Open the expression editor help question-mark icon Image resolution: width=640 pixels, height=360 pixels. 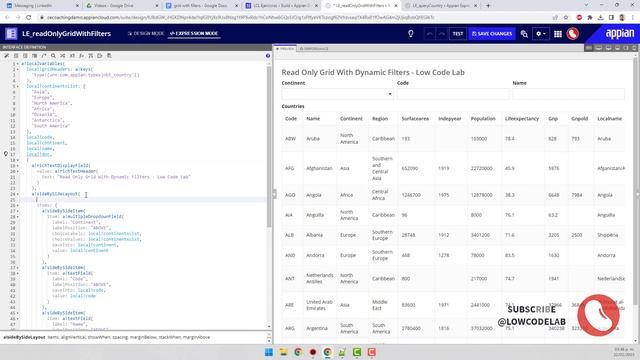click(268, 56)
